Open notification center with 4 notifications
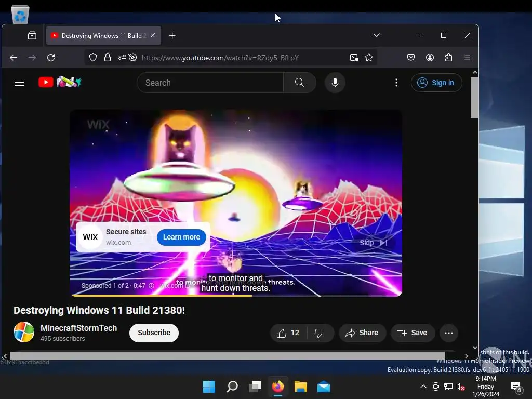The image size is (532, 399). [516, 387]
